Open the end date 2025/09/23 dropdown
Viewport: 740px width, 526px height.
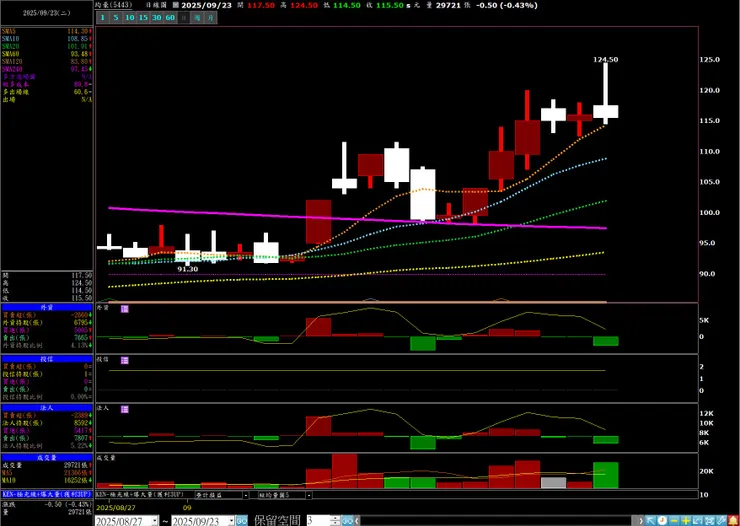point(231,521)
